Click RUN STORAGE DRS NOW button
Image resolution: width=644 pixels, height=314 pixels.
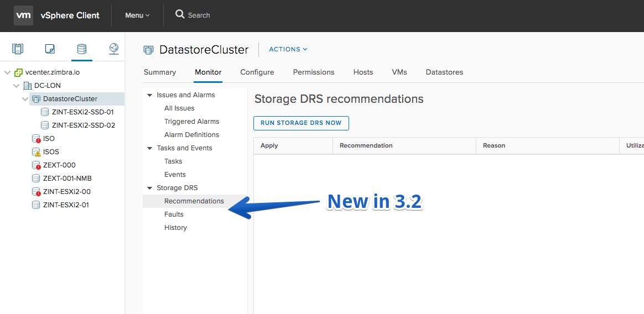pyautogui.click(x=301, y=123)
